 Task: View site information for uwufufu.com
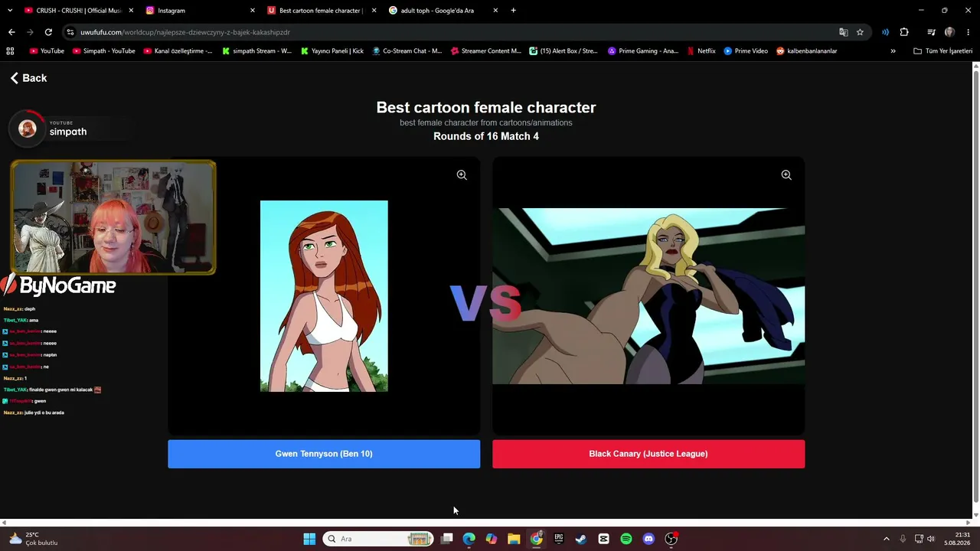[x=70, y=32]
